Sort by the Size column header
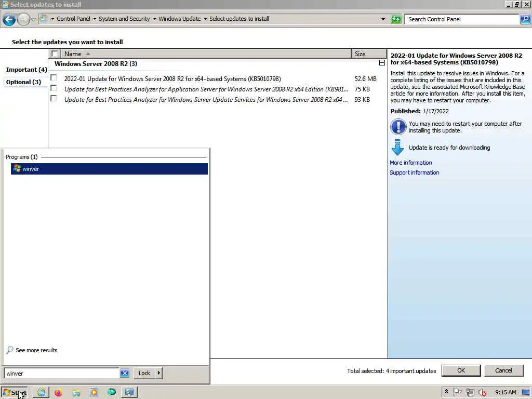 coord(369,54)
